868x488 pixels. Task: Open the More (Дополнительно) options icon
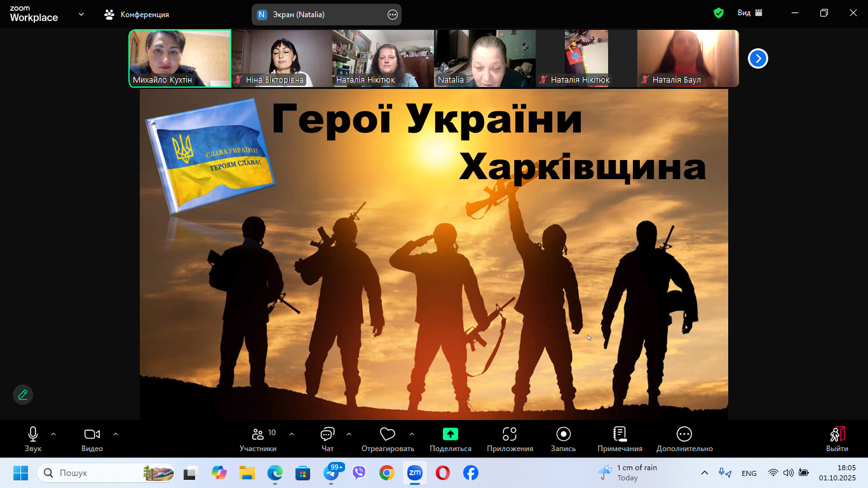[684, 435]
